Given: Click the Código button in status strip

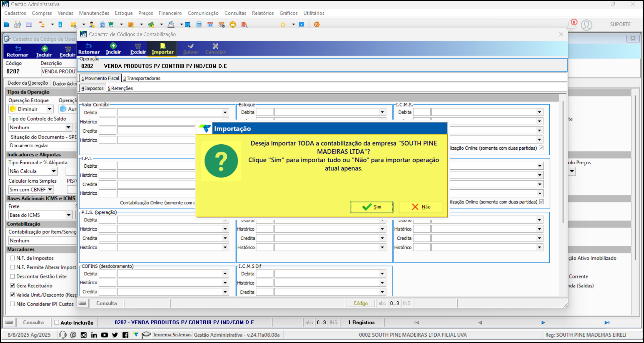Looking at the screenshot, I should point(360,303).
